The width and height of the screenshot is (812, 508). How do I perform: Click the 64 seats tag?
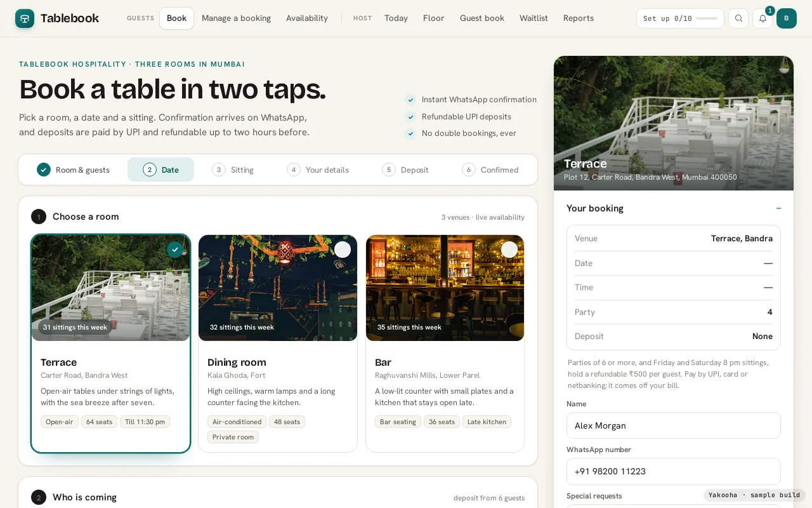coord(99,422)
